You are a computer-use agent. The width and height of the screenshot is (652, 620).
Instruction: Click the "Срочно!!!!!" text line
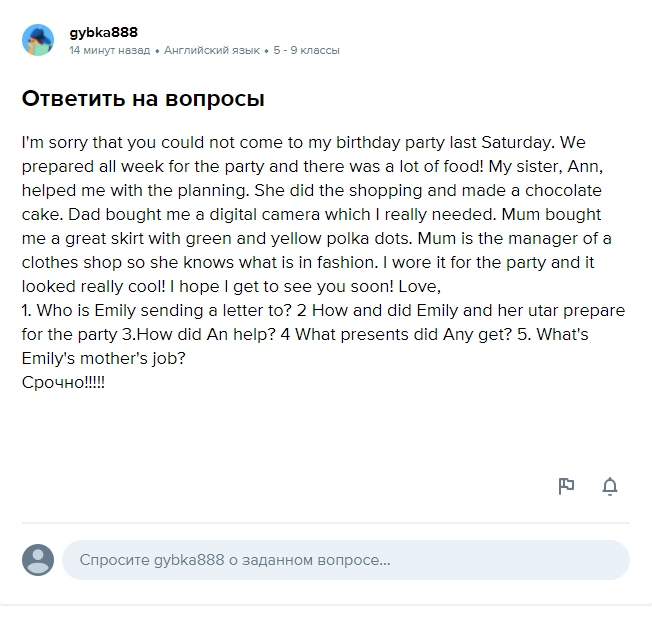coord(63,382)
